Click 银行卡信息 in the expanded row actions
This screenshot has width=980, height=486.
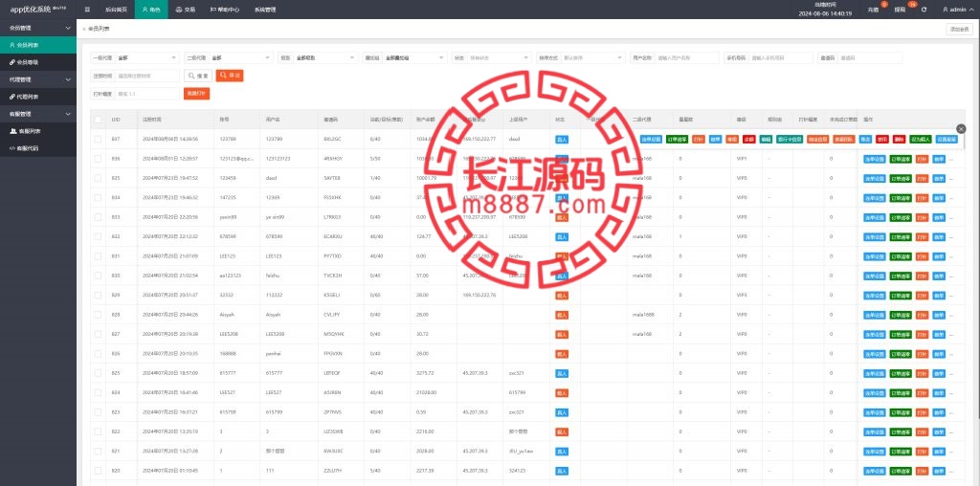(x=790, y=140)
